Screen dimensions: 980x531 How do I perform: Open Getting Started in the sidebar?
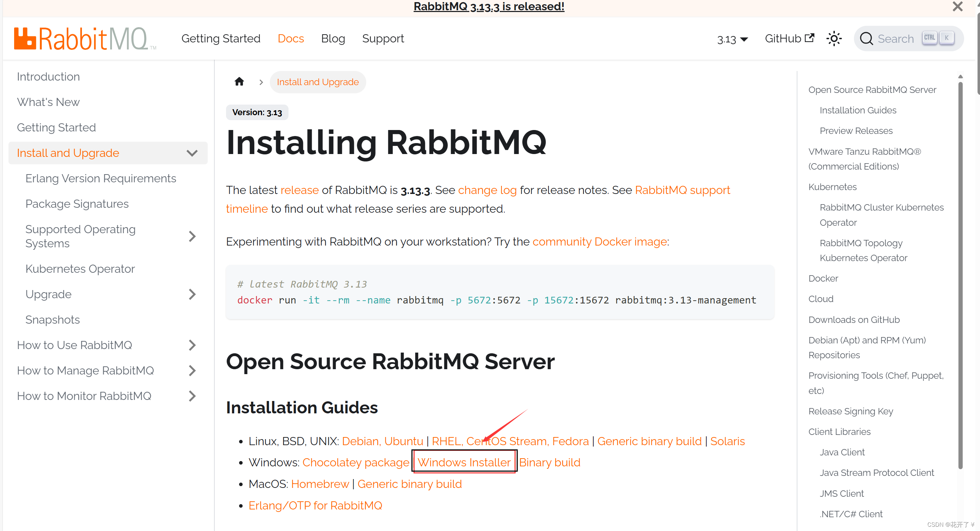pos(56,128)
